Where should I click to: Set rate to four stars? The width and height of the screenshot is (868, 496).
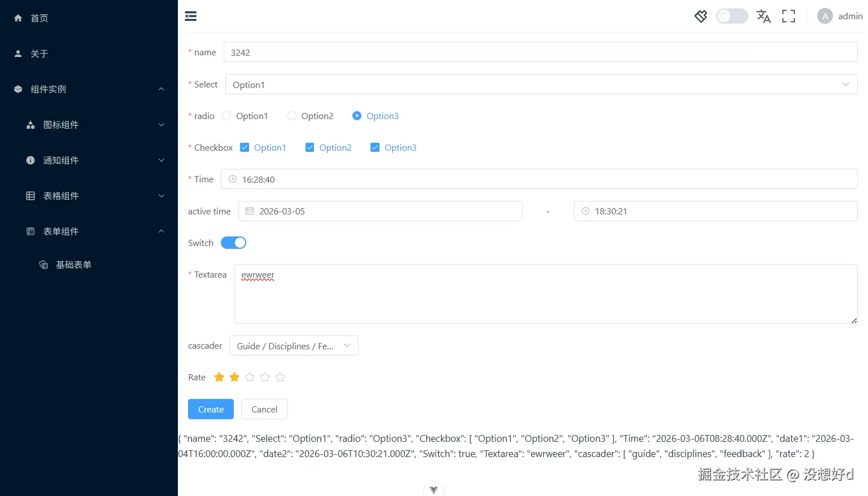[265, 377]
